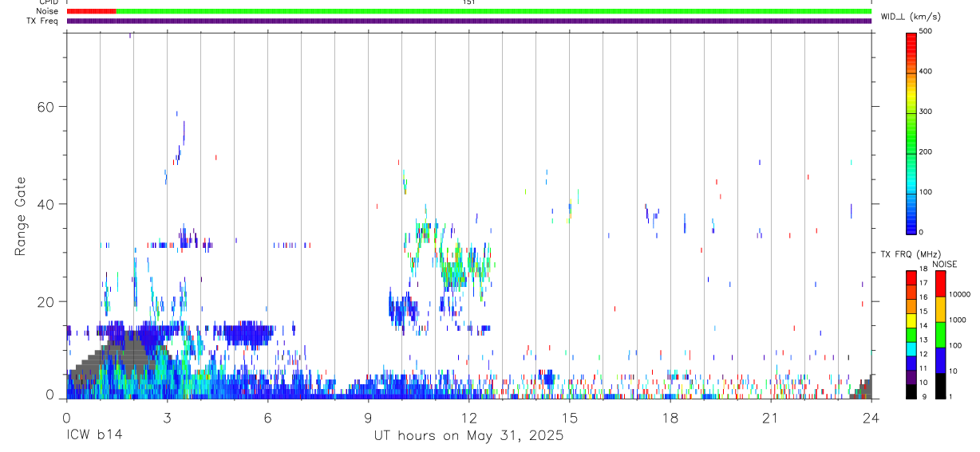Click the "400" tick on the width color bar
The height and width of the screenshot is (452, 980).
(x=927, y=72)
